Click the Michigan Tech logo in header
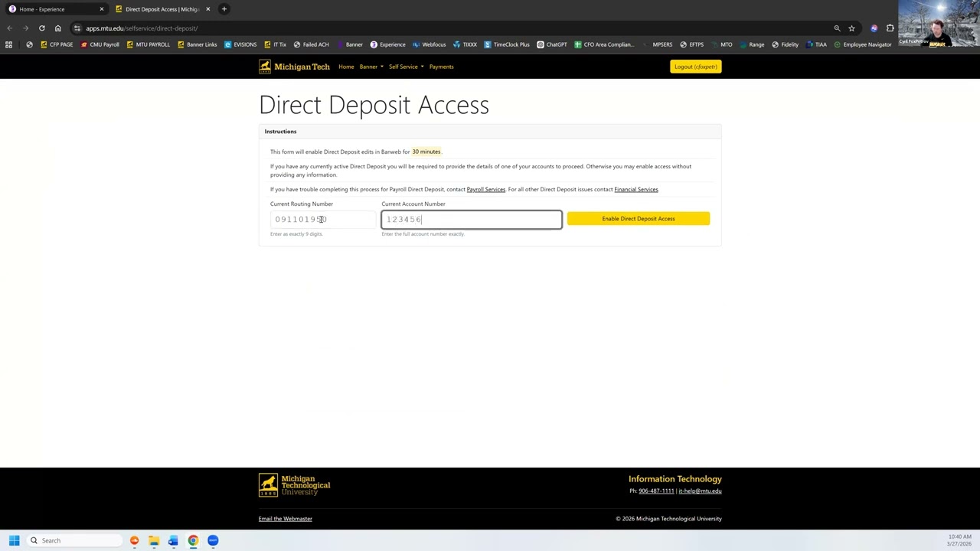The height and width of the screenshot is (551, 980). 295,67
